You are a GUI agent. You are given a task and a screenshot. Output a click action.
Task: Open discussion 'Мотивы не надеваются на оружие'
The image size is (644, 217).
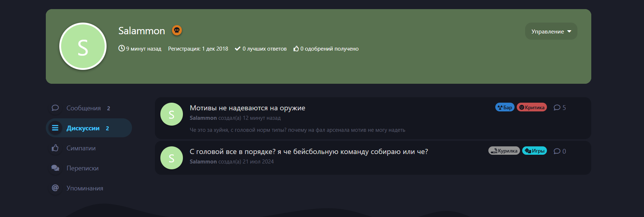coord(247,108)
